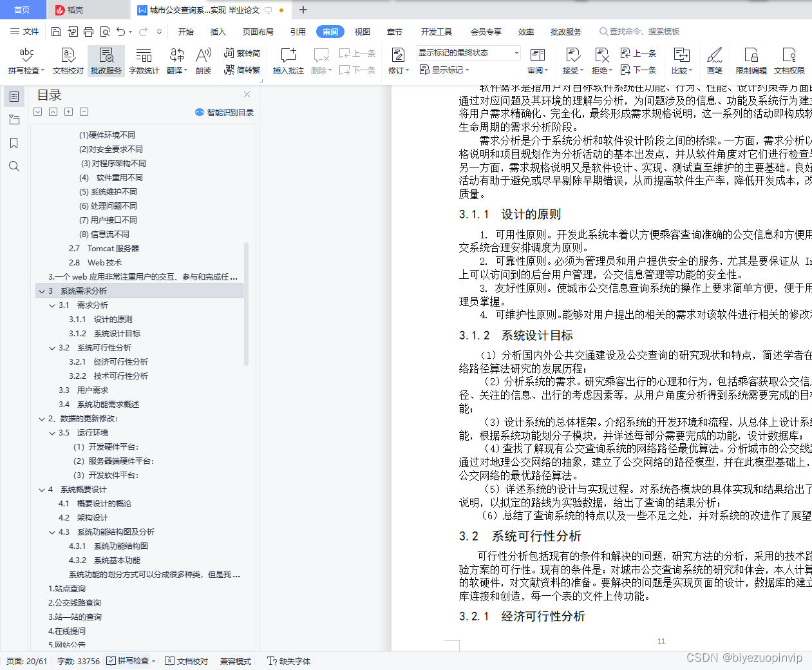
Task: Click the Undo arrow icon
Action: click(x=120, y=32)
